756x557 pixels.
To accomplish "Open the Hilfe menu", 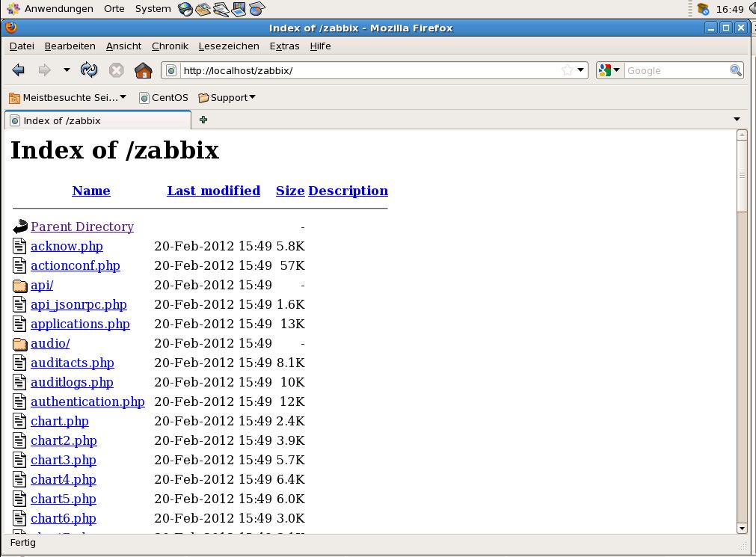I will pos(320,46).
